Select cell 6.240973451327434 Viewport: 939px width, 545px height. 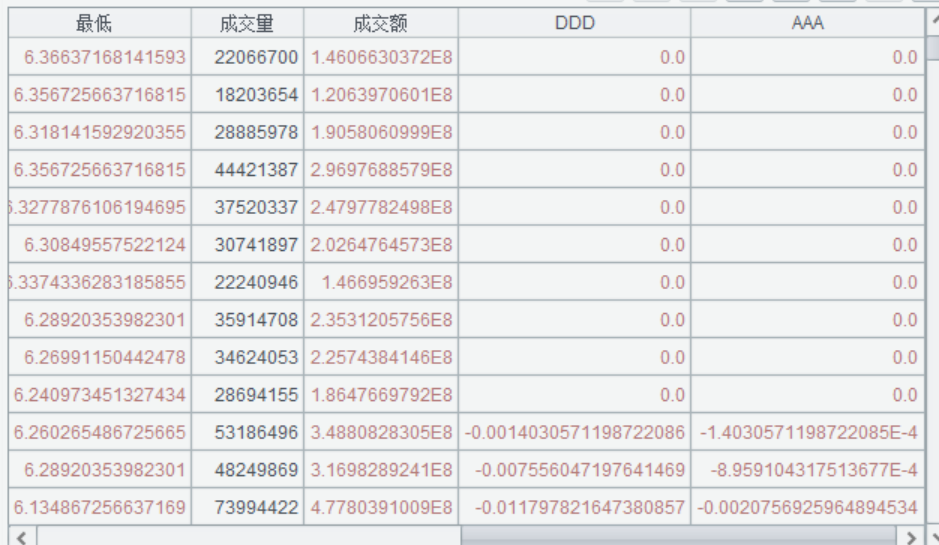pos(99,395)
